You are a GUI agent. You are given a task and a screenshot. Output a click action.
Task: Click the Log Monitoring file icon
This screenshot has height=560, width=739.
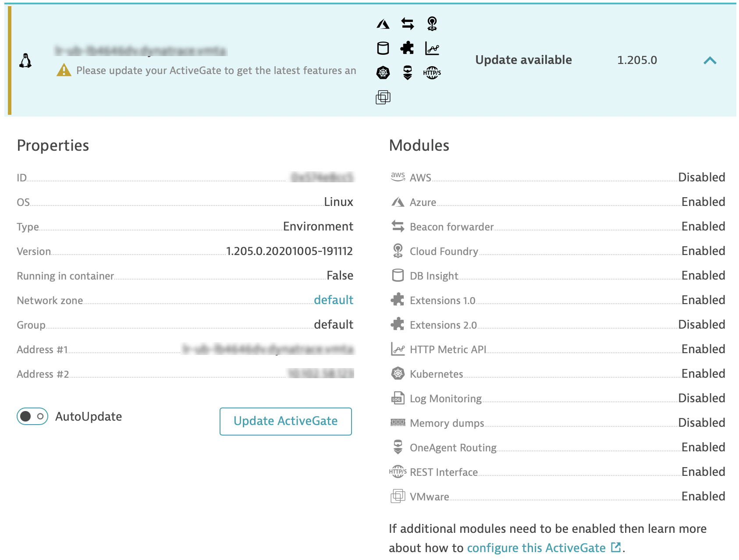pos(398,398)
